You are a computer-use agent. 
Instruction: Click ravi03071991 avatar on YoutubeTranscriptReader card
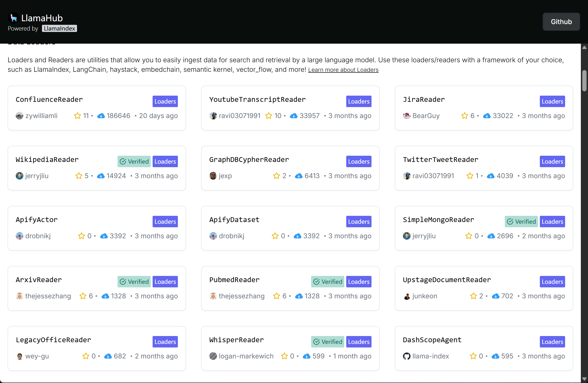[x=213, y=116]
